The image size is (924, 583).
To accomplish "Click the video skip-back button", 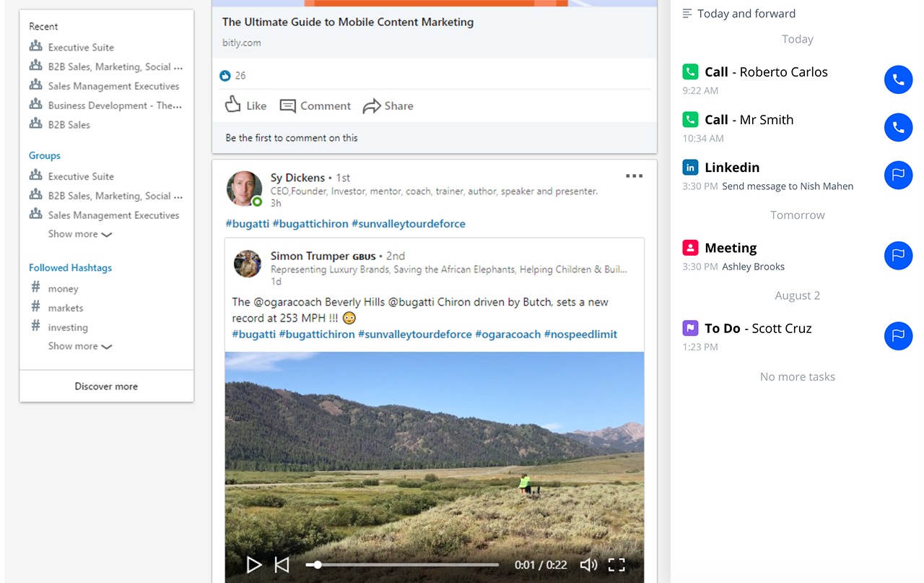I will coord(282,564).
